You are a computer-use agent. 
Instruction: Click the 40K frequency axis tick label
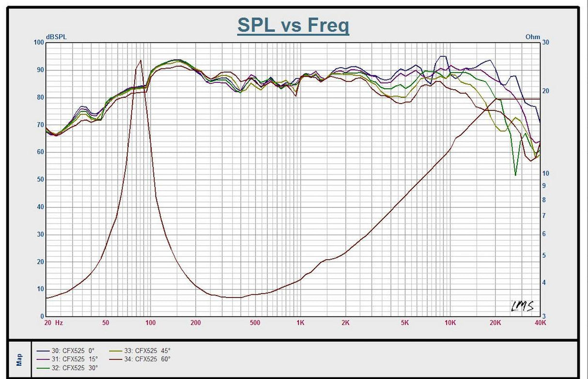point(540,322)
